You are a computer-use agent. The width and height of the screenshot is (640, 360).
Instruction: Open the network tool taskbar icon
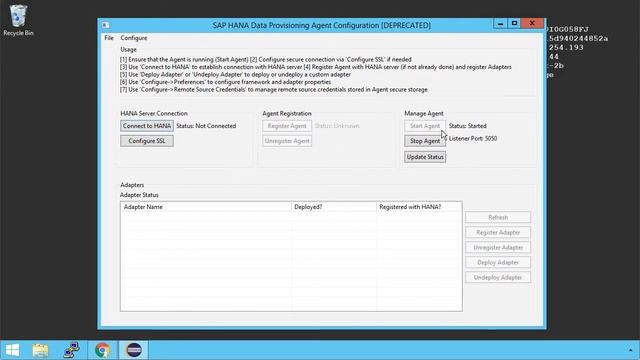(x=72, y=350)
